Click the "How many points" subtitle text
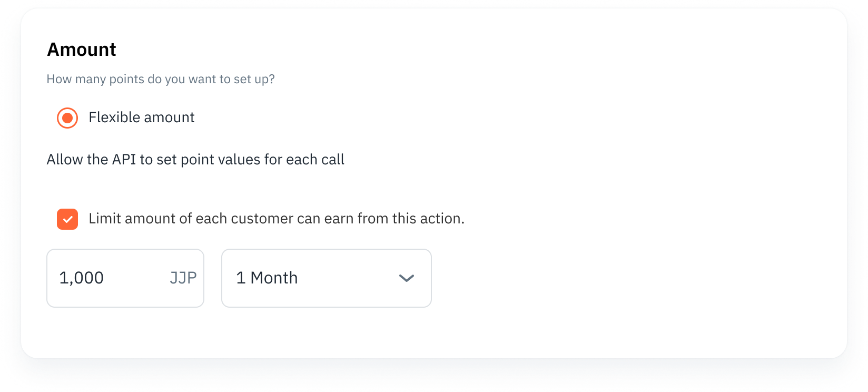Viewport: 868px width, 392px height. coord(161,79)
